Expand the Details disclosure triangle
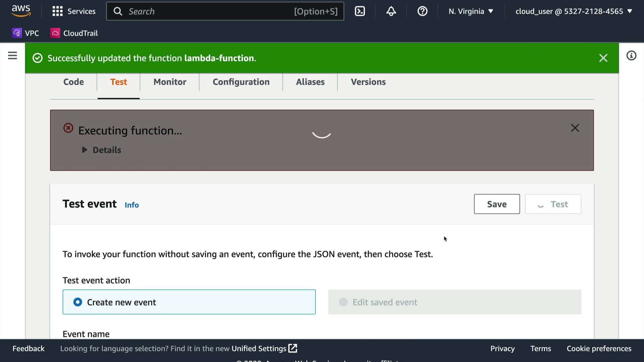Screen dimensions: 644x362 coord(85,150)
